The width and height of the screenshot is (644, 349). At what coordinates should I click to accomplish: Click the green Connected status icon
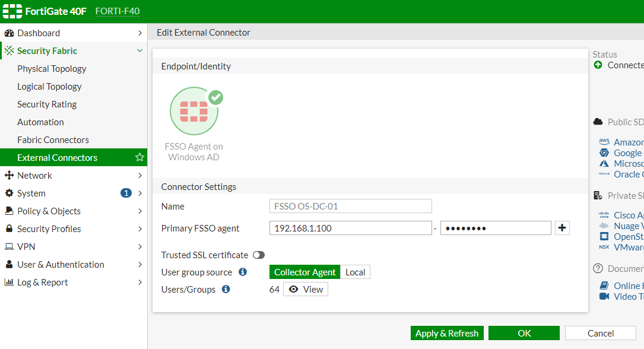(x=598, y=65)
